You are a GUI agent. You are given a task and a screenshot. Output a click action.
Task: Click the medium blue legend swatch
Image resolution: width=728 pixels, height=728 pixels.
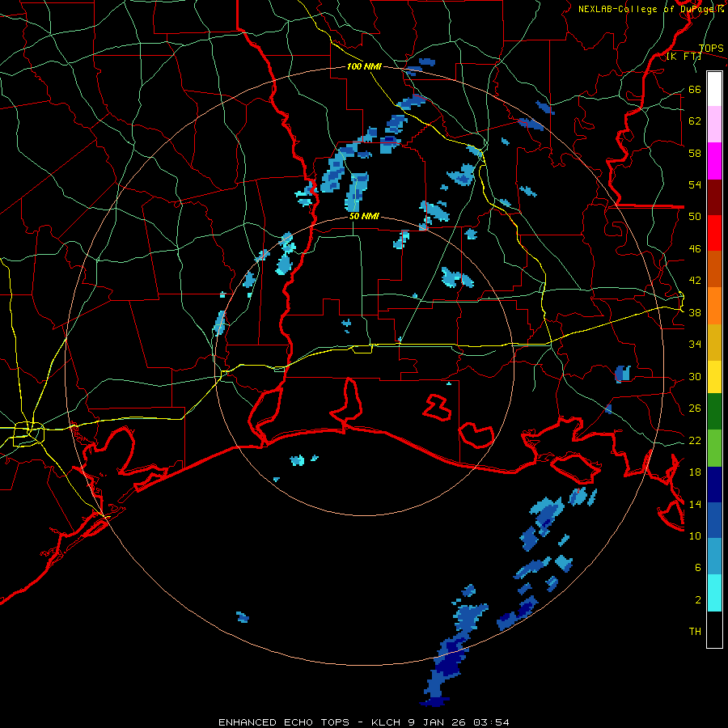(714, 521)
